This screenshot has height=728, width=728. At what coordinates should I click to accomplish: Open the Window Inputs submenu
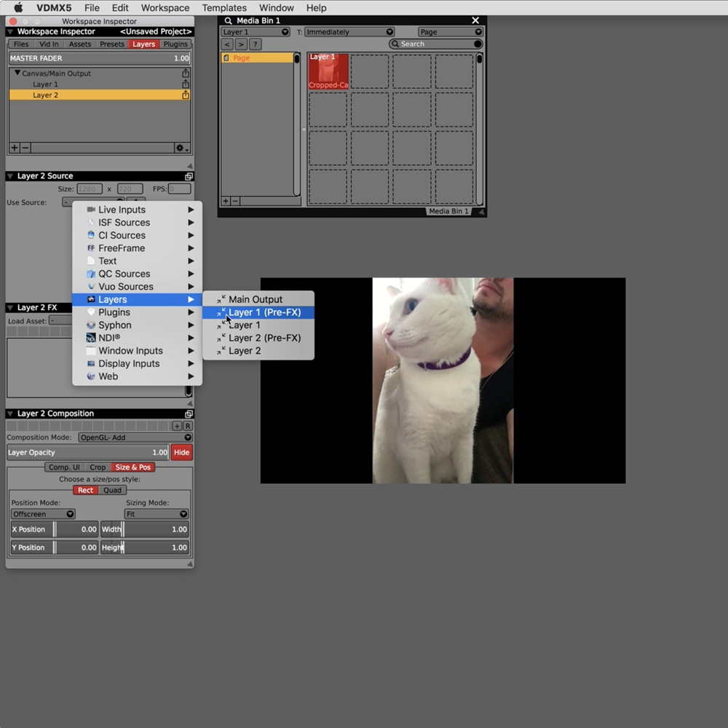[x=137, y=351]
